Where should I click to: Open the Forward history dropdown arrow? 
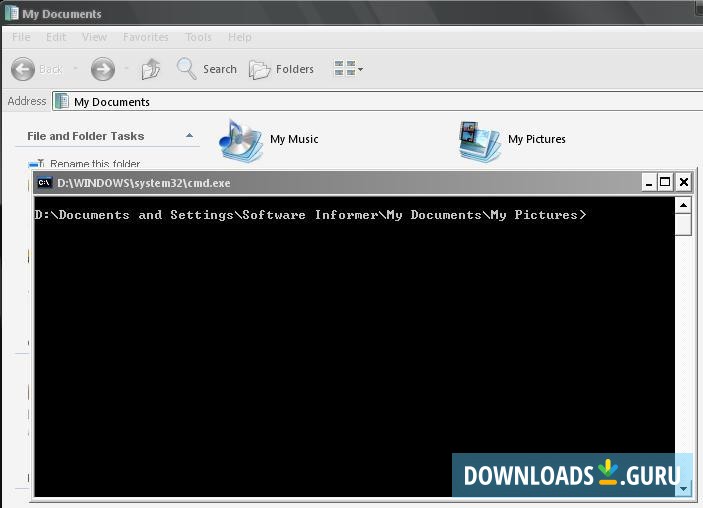pyautogui.click(x=126, y=69)
